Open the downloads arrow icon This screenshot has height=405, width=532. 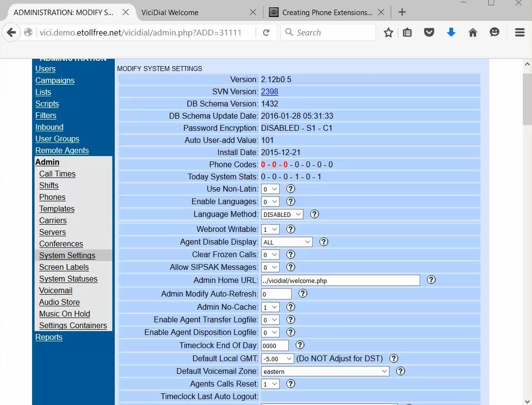pyautogui.click(x=451, y=33)
